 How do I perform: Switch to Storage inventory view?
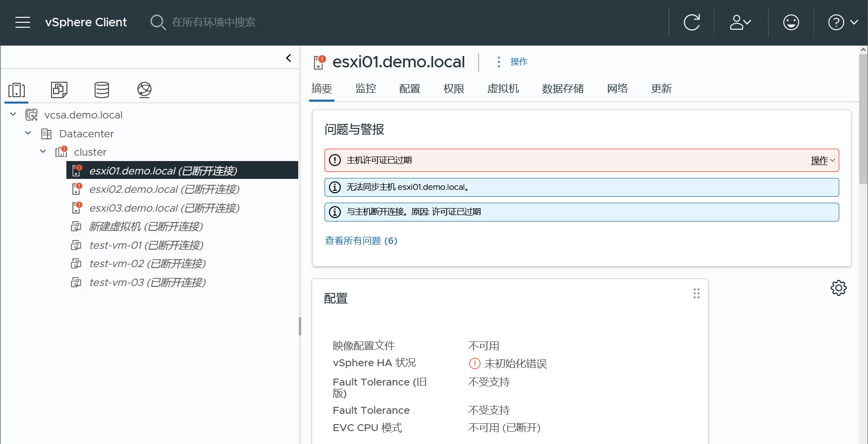(102, 90)
